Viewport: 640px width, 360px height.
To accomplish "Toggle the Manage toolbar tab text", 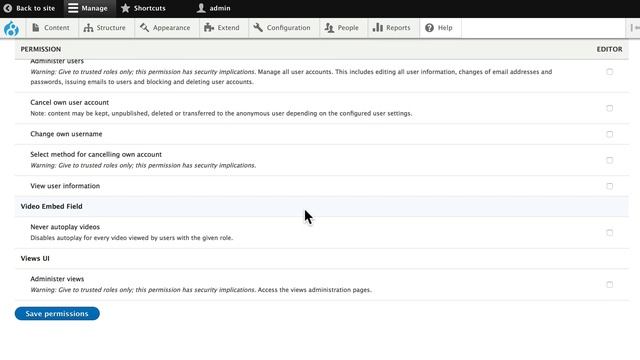I will (x=94, y=8).
